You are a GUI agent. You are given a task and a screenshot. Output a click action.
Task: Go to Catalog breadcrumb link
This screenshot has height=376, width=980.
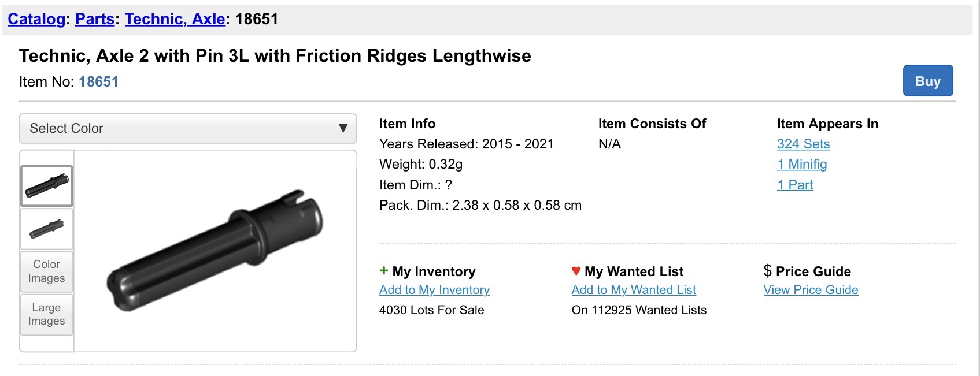[x=36, y=19]
